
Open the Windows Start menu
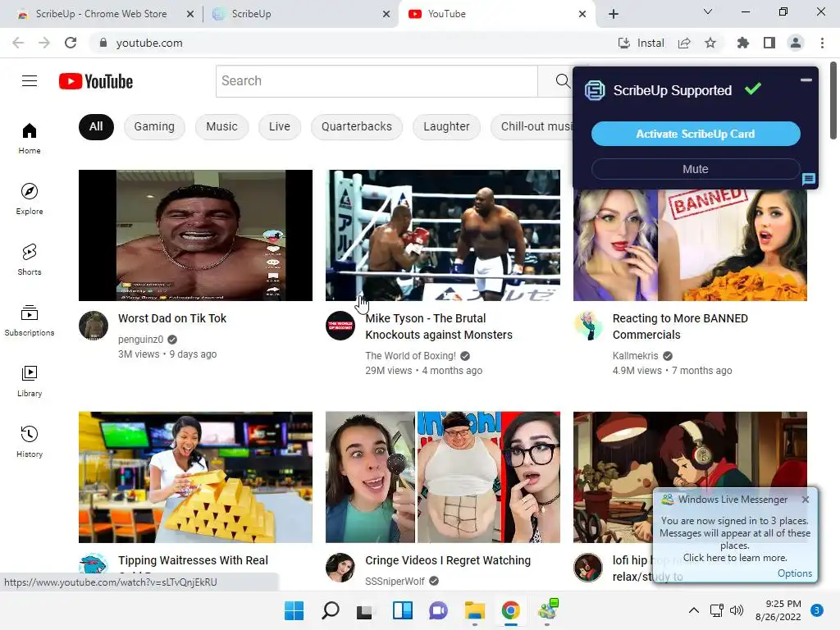pyautogui.click(x=294, y=610)
